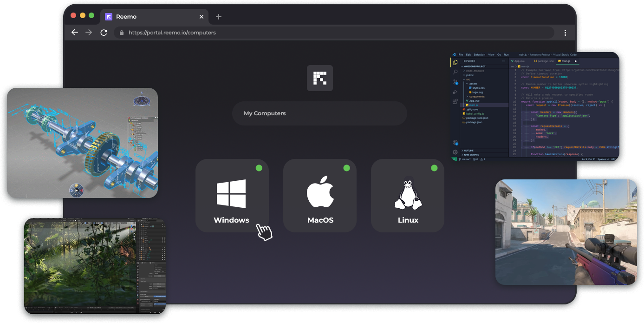
Task: Click Ln 9, Col 21 in status bar
Action: coord(589,159)
